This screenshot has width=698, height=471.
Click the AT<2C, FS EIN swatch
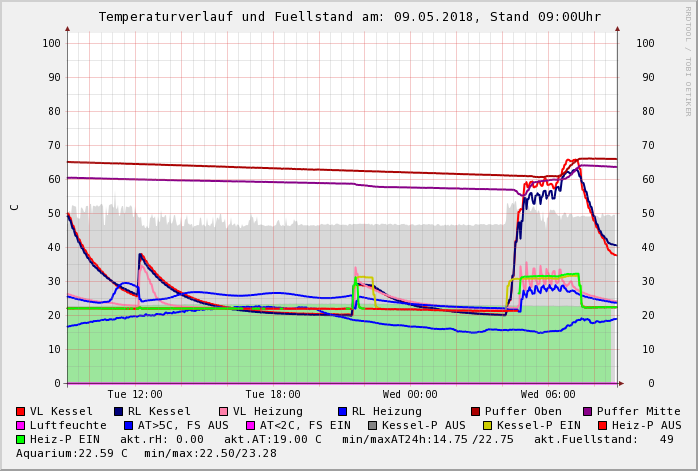pyautogui.click(x=251, y=426)
